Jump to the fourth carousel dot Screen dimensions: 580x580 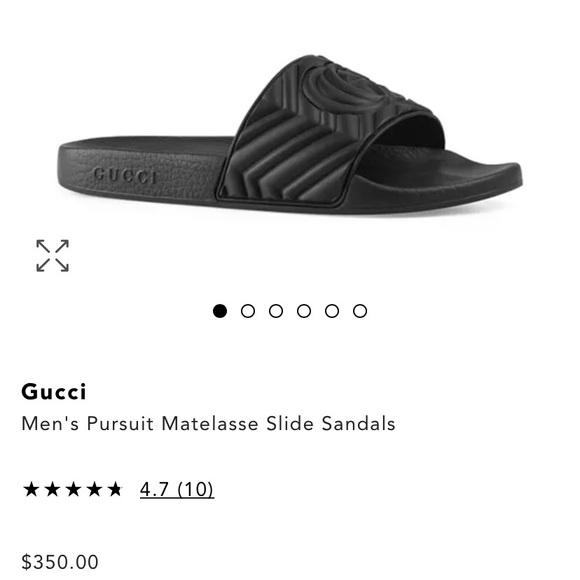click(x=304, y=311)
